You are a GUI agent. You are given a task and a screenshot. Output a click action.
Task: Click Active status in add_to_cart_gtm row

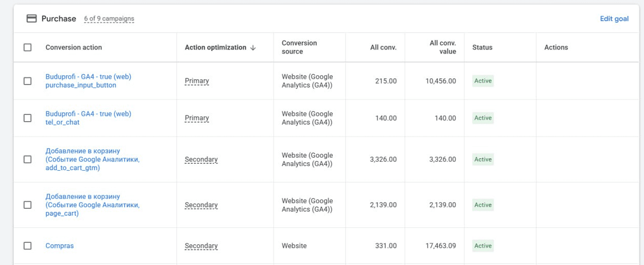[x=483, y=159]
